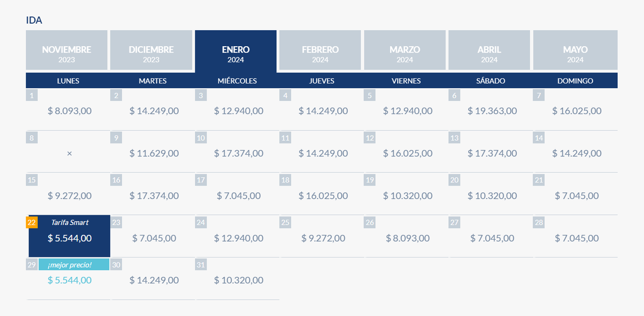Choose day 15 fare $9.272,00
Image resolution: width=644 pixels, height=316 pixels.
pos(69,196)
